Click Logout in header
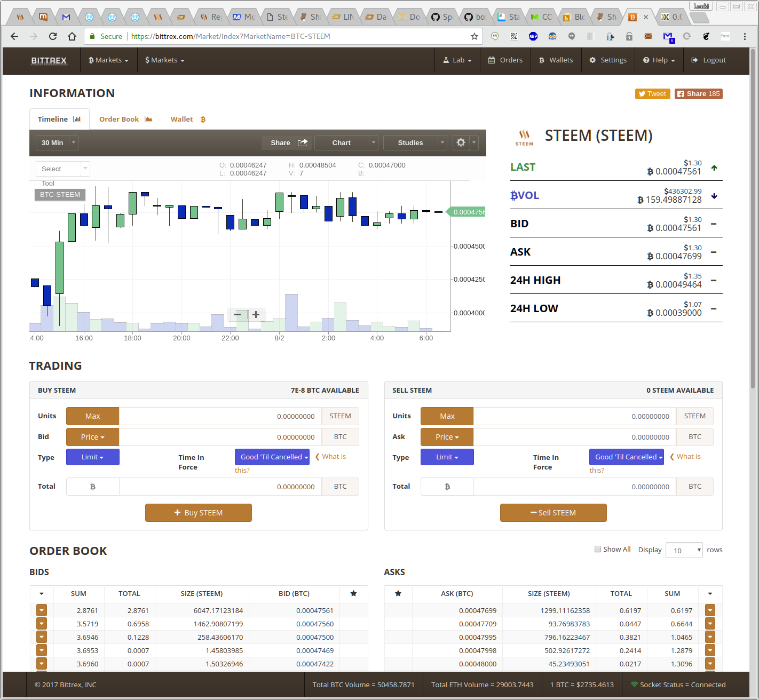The height and width of the screenshot is (700, 759). point(708,60)
